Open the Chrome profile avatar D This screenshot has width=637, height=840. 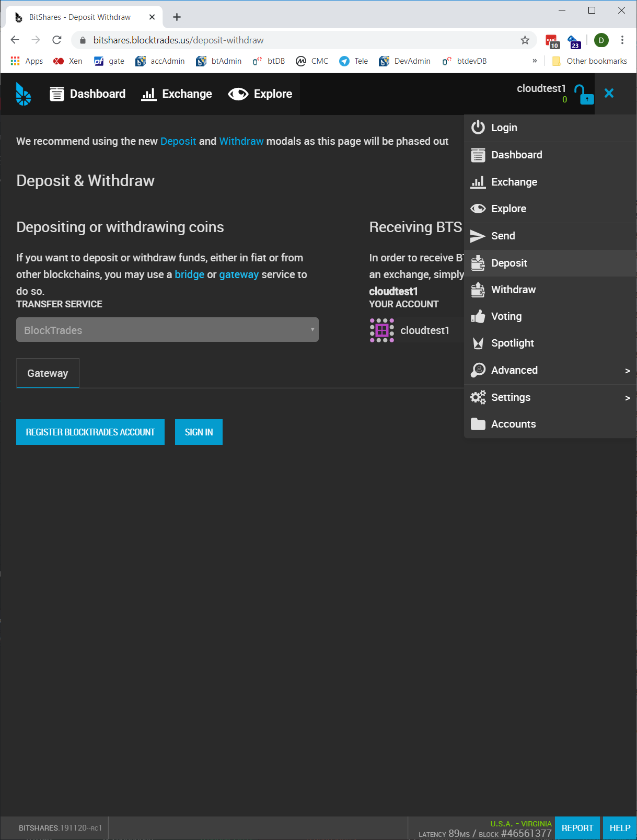[x=601, y=40]
